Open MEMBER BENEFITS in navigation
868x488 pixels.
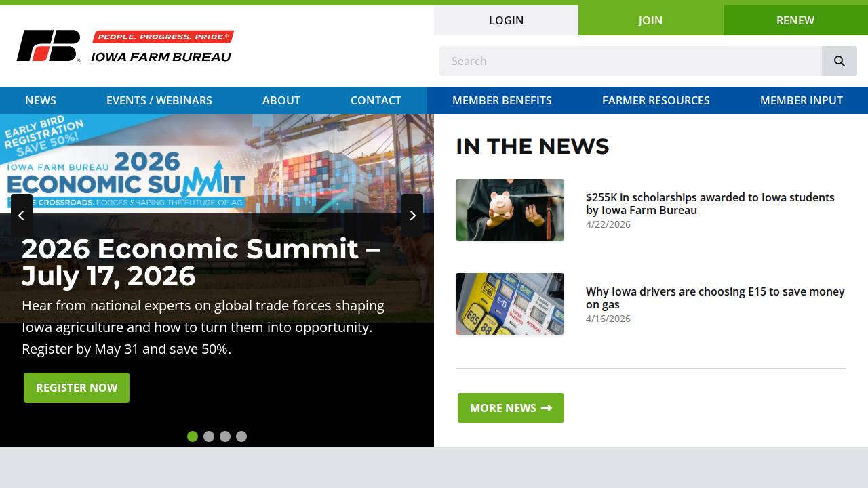[x=502, y=100]
